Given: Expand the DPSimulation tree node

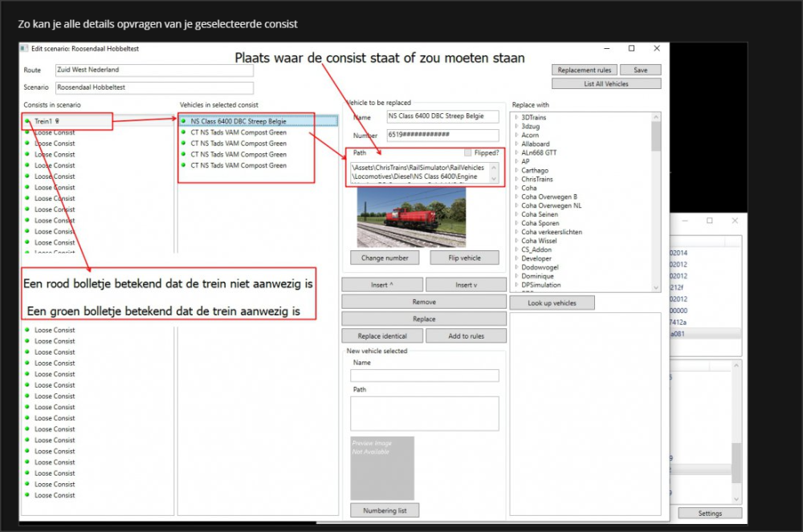Looking at the screenshot, I should (516, 285).
